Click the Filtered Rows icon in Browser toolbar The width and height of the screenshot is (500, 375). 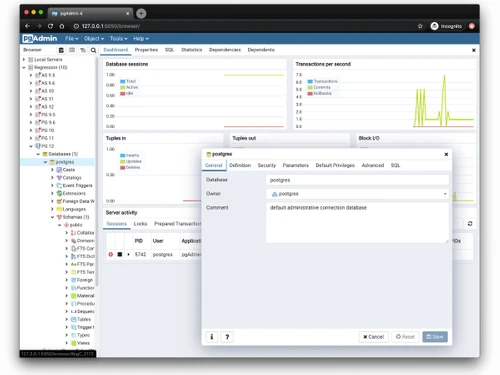coord(83,50)
